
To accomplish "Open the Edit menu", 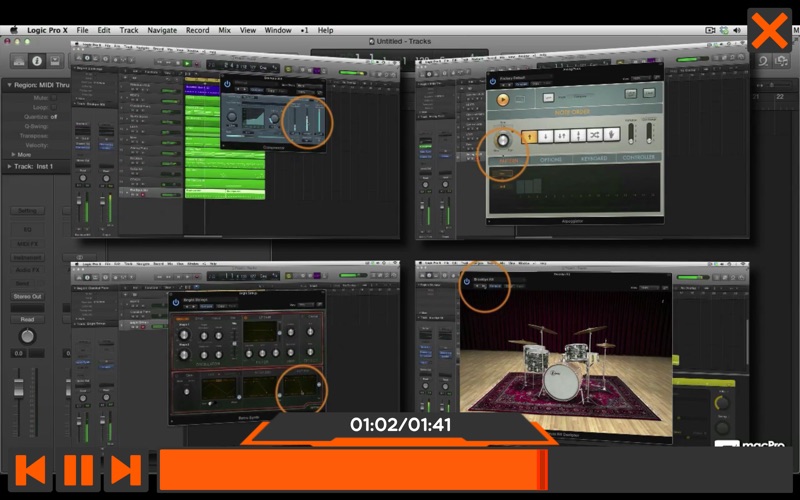I will (104, 30).
